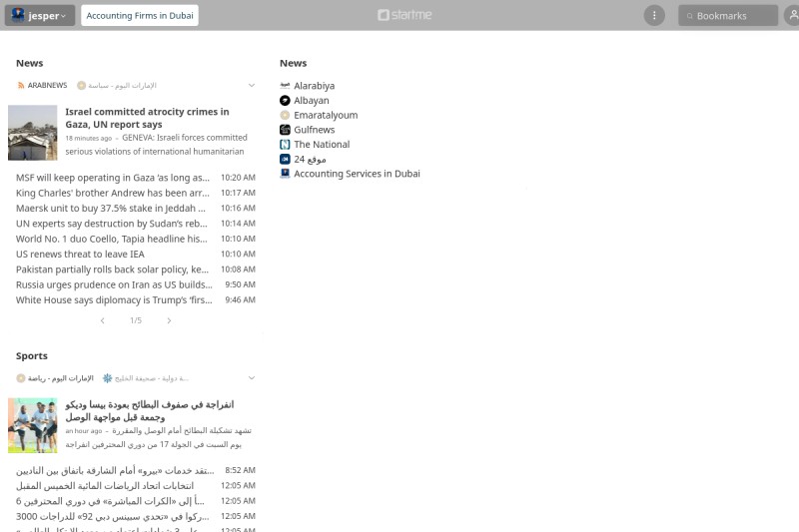Viewport: 799px width, 532px height.
Task: Click the 24 موقع bookmark icon
Action: point(285,160)
